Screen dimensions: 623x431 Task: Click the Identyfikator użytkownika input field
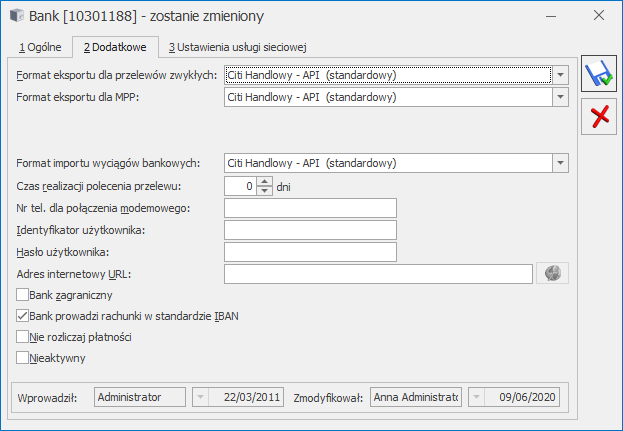click(310, 230)
